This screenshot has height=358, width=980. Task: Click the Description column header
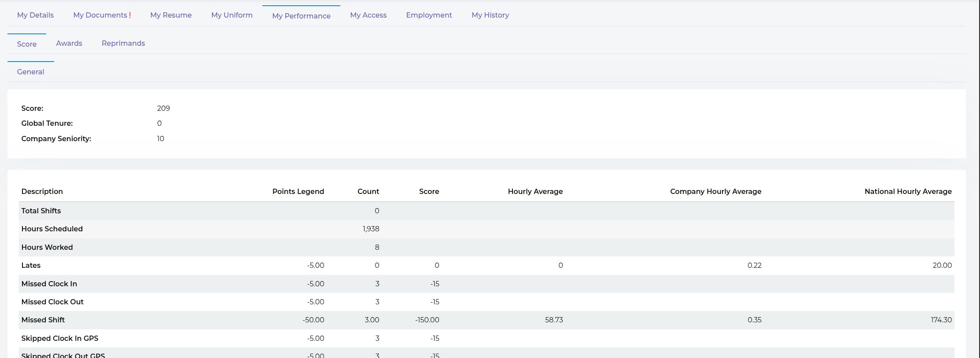click(42, 191)
